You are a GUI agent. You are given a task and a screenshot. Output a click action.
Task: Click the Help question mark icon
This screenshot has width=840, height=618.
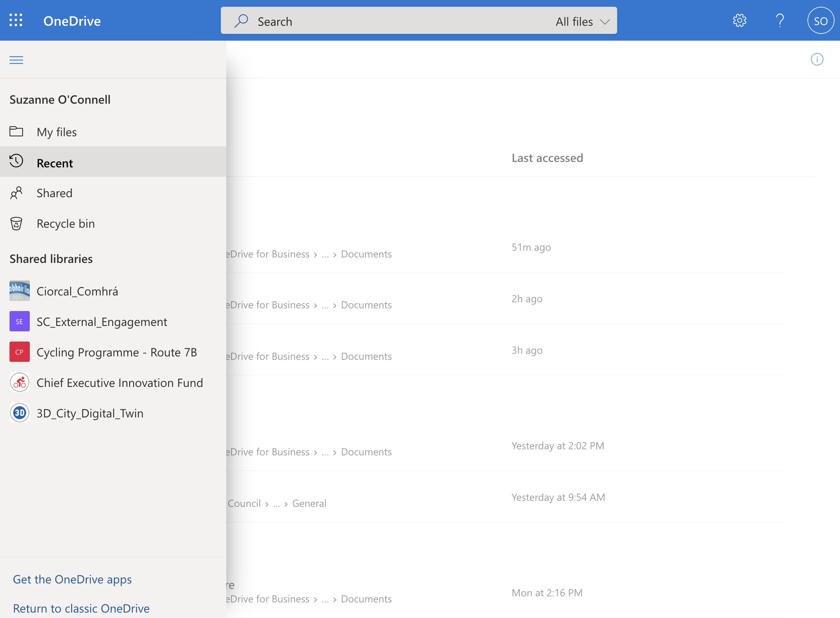tap(780, 21)
